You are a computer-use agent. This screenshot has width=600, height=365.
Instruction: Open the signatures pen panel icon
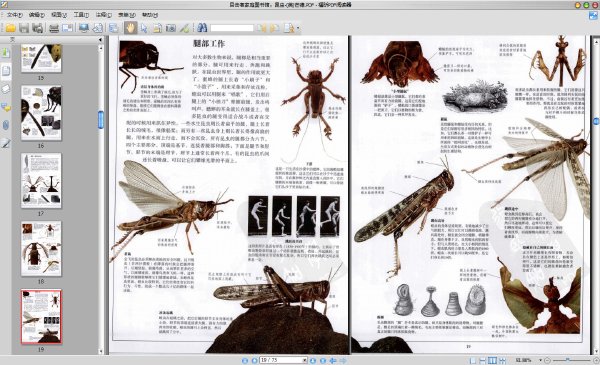click(x=6, y=143)
